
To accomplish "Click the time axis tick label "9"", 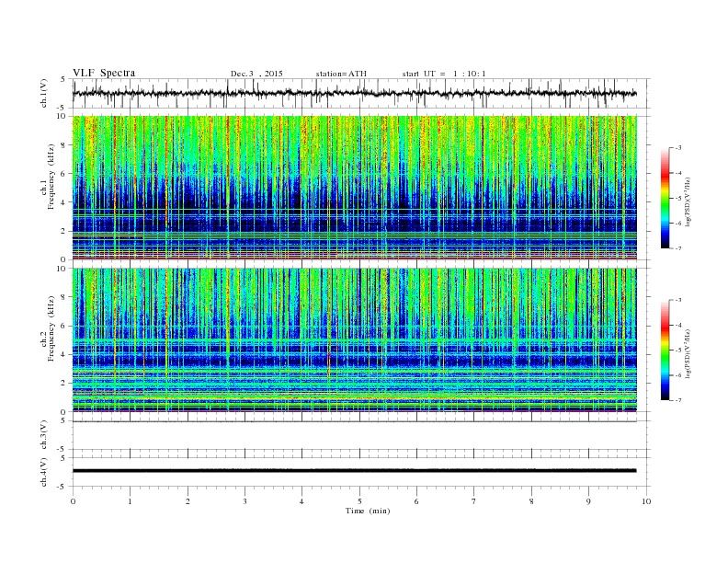I will (x=588, y=501).
